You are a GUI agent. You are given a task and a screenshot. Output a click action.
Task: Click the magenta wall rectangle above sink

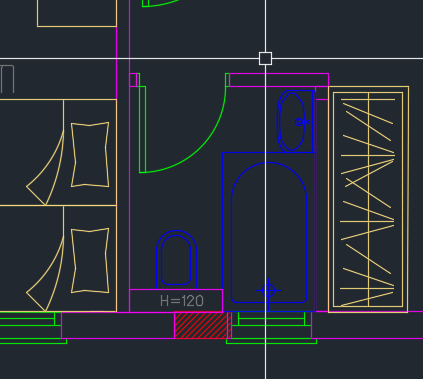[x=279, y=80]
